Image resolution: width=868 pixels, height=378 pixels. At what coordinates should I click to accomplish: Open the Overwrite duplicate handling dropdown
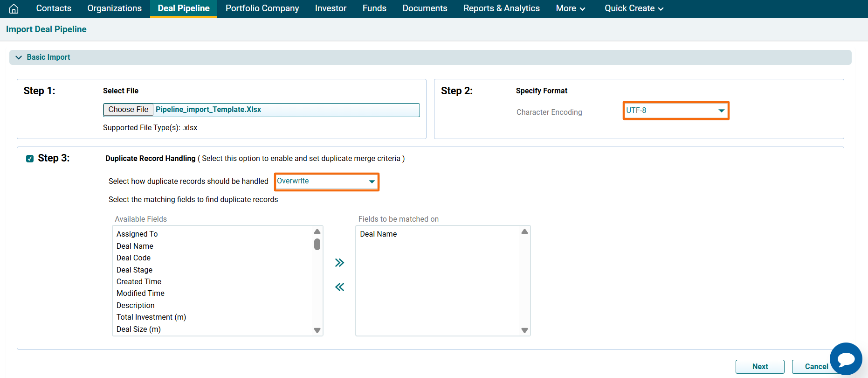[326, 182]
